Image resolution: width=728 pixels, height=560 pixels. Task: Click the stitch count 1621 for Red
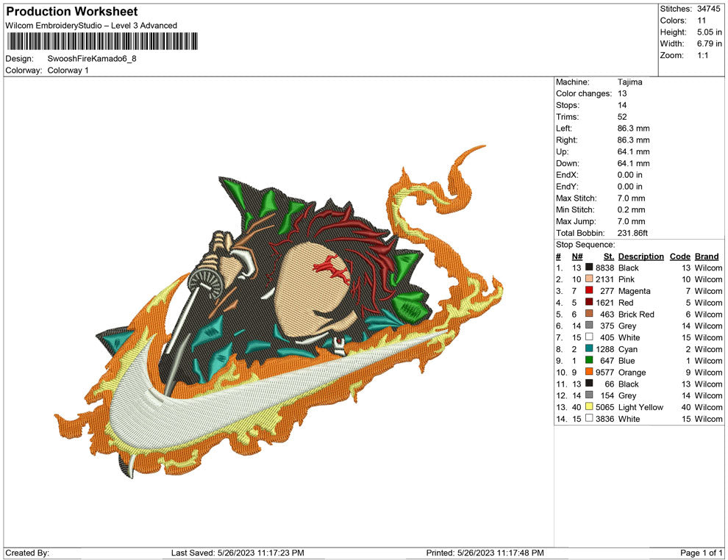pos(605,303)
